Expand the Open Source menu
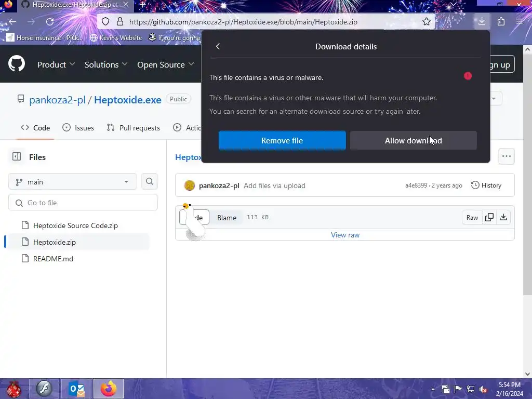This screenshot has width=532, height=399. pos(166,64)
